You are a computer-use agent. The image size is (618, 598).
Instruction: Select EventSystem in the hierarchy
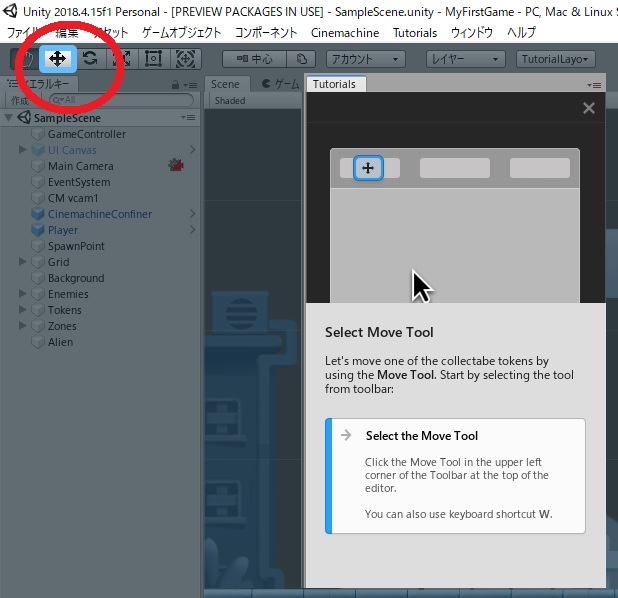79,182
